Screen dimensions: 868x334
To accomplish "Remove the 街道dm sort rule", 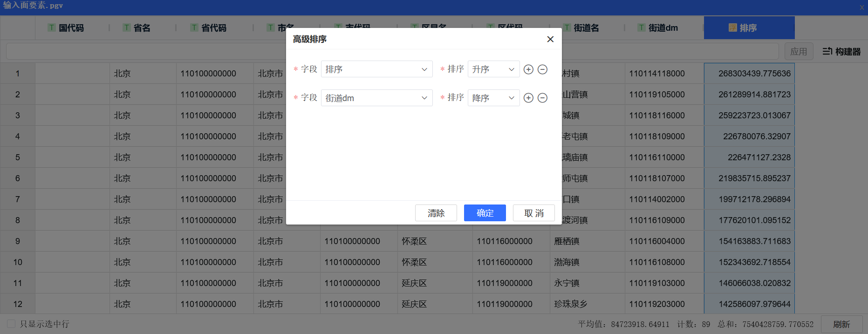I will tap(542, 98).
